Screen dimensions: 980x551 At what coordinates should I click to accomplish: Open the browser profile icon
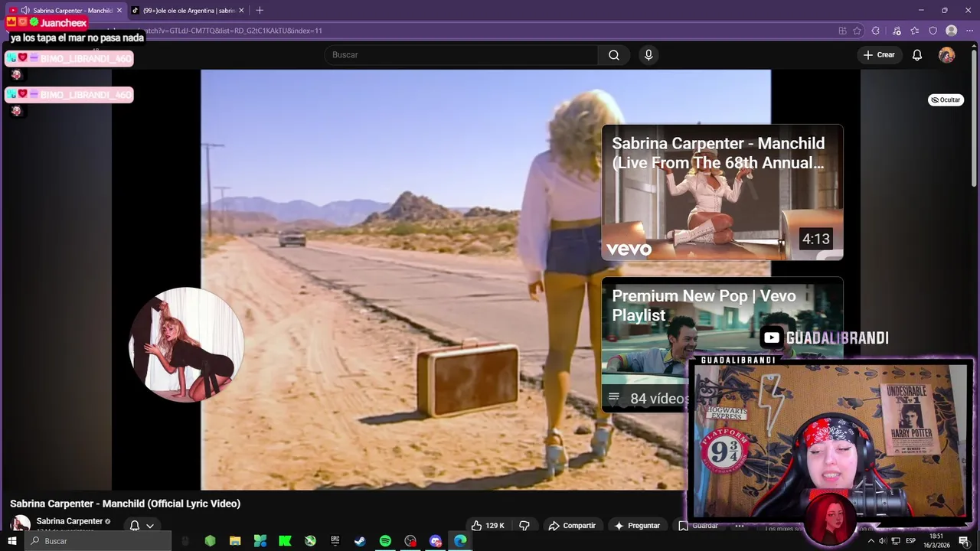952,31
